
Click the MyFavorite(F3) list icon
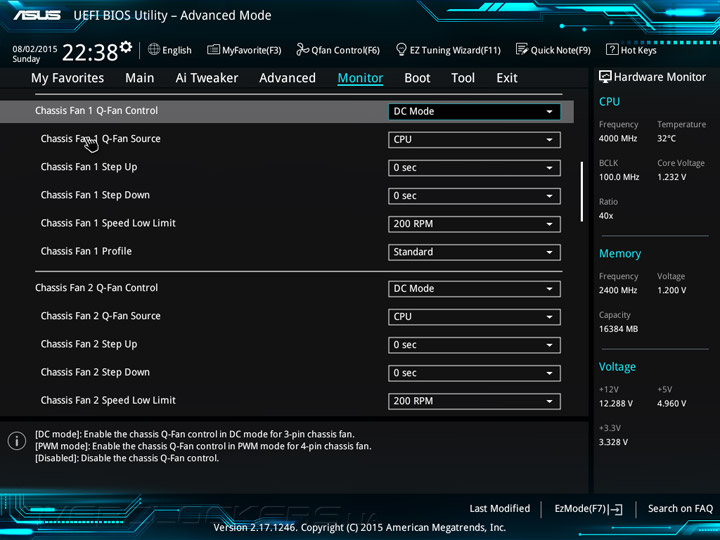213,50
